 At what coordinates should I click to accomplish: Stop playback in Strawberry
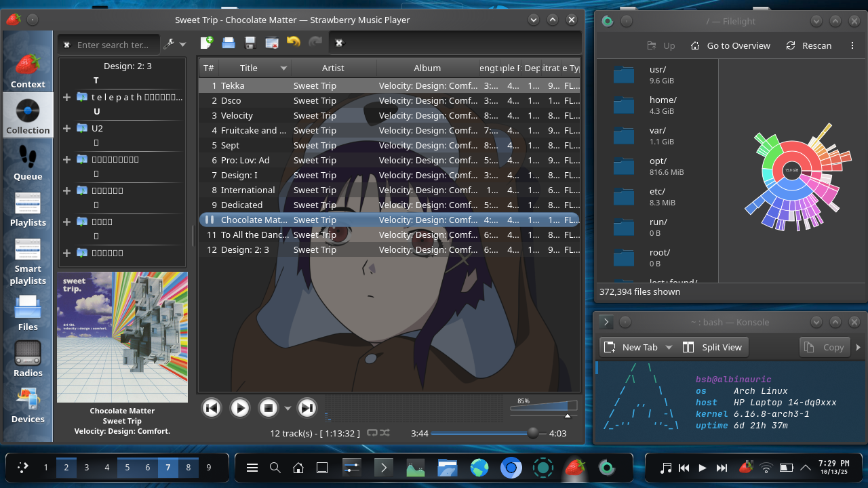pos(269,407)
